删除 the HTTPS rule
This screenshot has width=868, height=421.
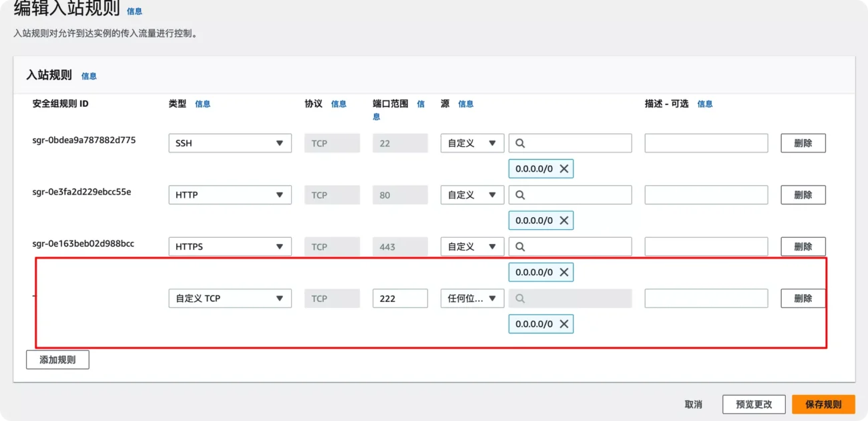click(x=803, y=246)
